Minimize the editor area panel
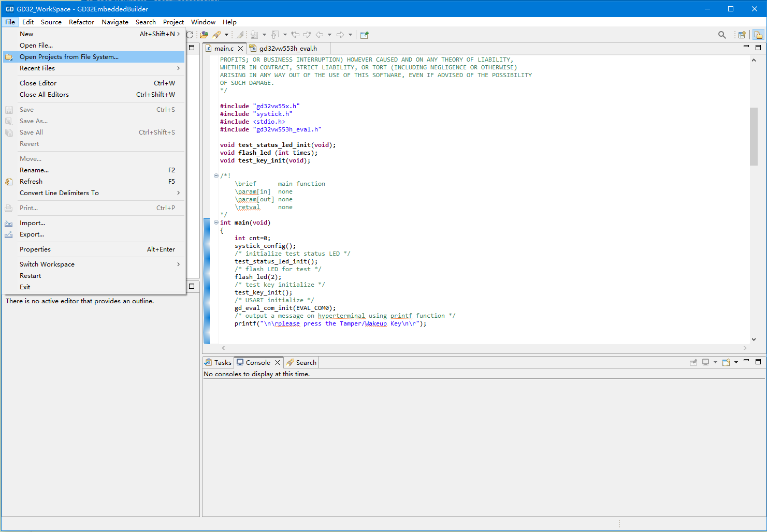This screenshot has width=767, height=532. pyautogui.click(x=746, y=47)
